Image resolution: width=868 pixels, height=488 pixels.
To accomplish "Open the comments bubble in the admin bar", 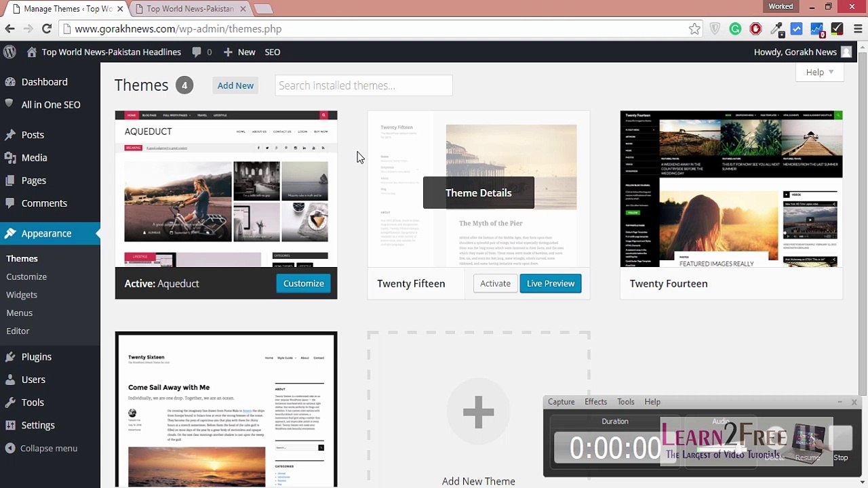I will [x=201, y=52].
